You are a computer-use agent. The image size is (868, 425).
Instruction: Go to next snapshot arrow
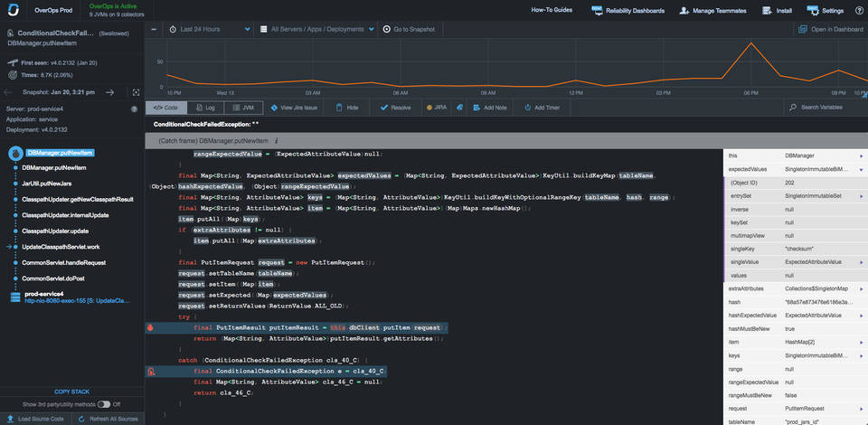pos(110,91)
